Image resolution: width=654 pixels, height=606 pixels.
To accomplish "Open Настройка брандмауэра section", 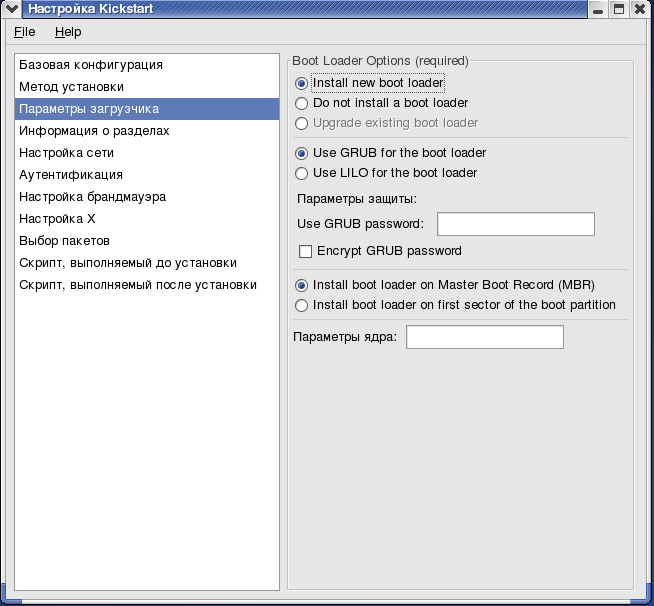I will coord(147,197).
